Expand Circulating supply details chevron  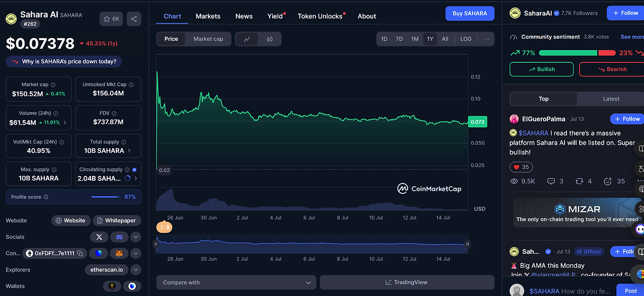(136, 178)
